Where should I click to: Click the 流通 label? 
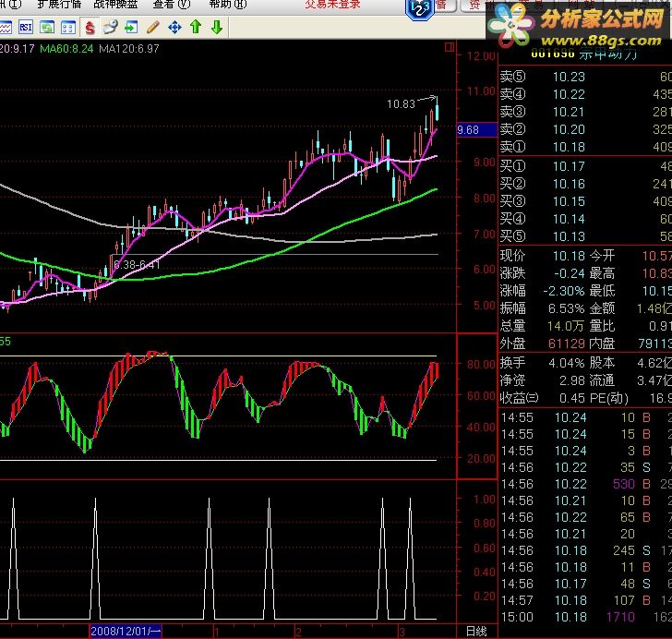point(602,380)
